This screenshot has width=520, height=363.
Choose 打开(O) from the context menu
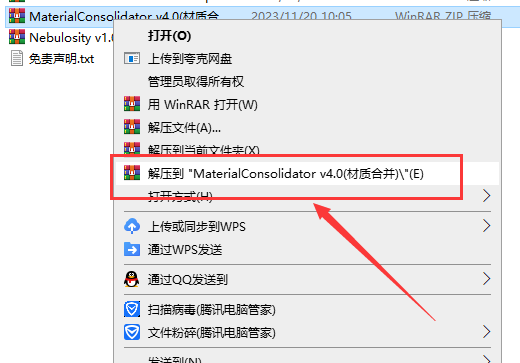point(169,36)
